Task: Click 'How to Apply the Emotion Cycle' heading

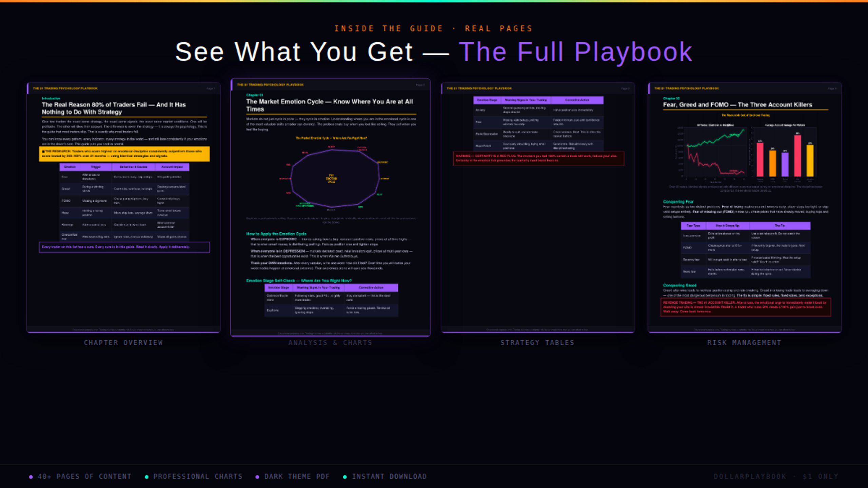Action: coord(276,234)
